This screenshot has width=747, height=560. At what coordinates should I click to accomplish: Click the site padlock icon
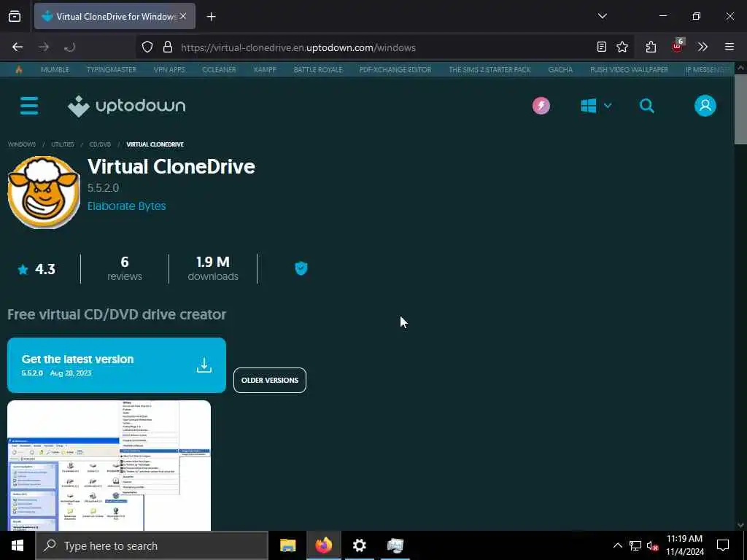pyautogui.click(x=167, y=47)
